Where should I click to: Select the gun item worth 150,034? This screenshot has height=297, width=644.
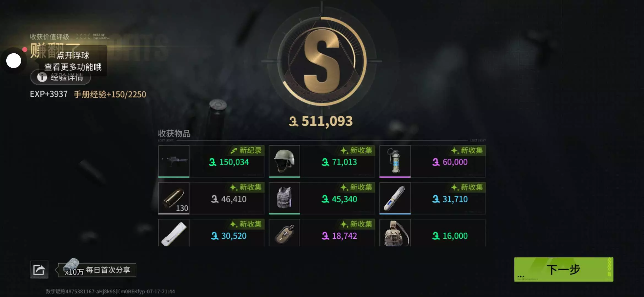174,161
